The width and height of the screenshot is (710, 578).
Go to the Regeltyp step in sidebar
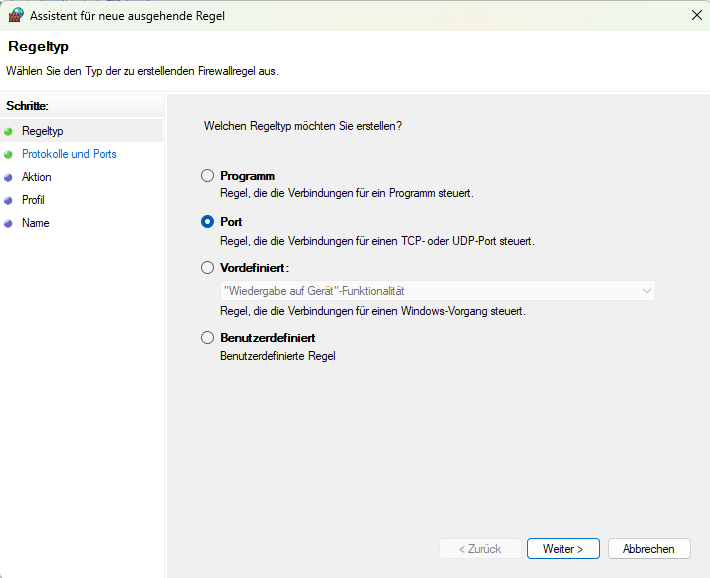(x=42, y=131)
